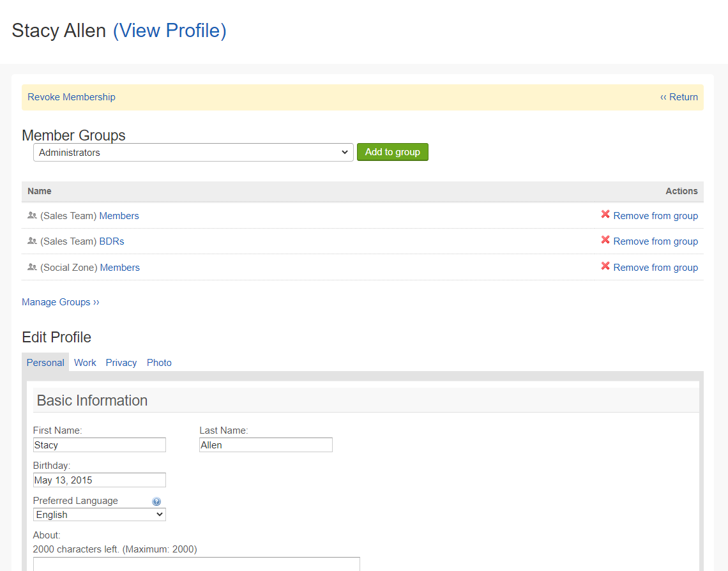Switch to the Photo tab
Screen dimensions: 728x571
(159, 362)
